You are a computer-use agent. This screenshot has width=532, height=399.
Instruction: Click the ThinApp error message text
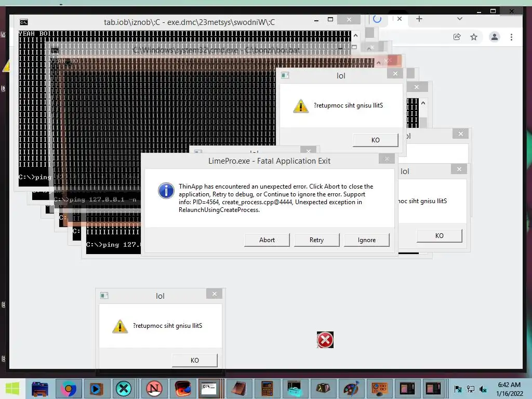click(276, 198)
